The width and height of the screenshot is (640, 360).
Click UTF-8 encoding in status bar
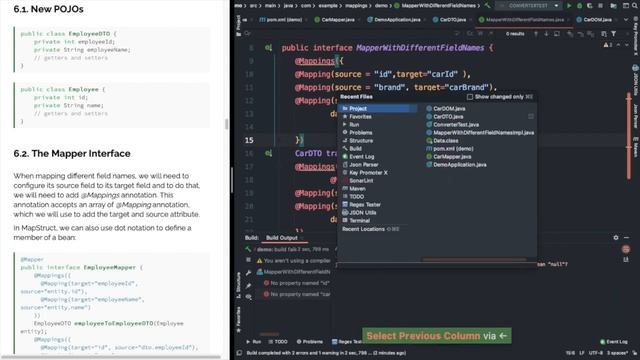(x=596, y=353)
